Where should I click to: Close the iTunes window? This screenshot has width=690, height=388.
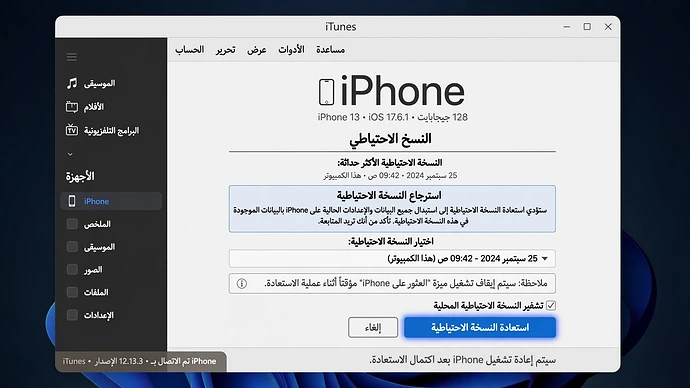(608, 27)
